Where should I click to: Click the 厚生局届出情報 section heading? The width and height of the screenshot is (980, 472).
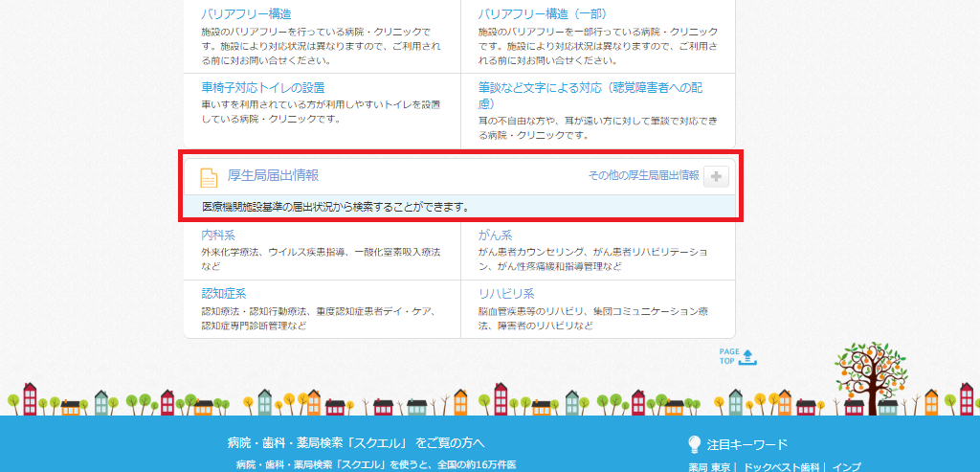click(273, 176)
